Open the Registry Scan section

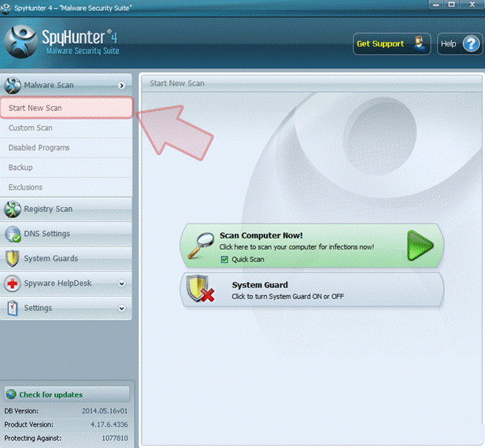point(66,209)
